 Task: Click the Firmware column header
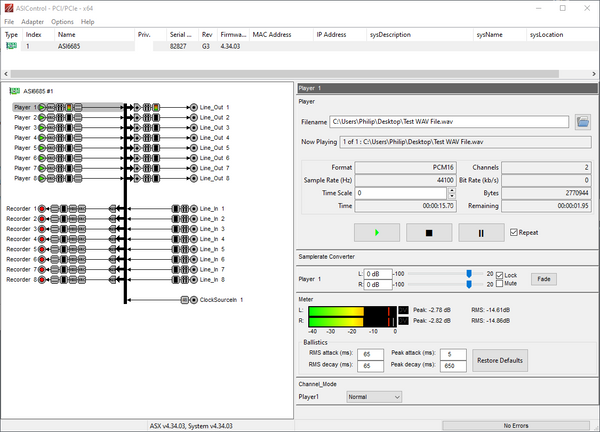(233, 34)
